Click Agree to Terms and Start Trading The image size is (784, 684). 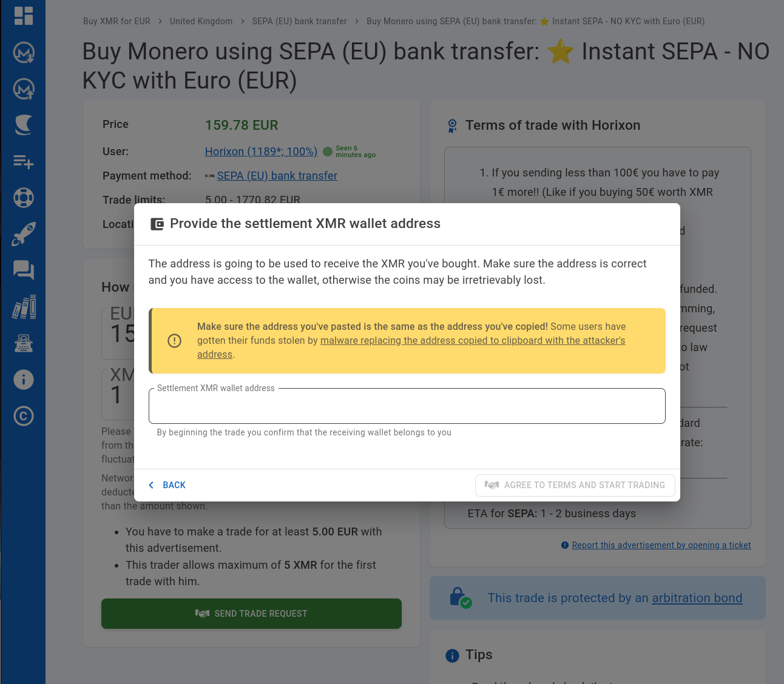coord(575,485)
